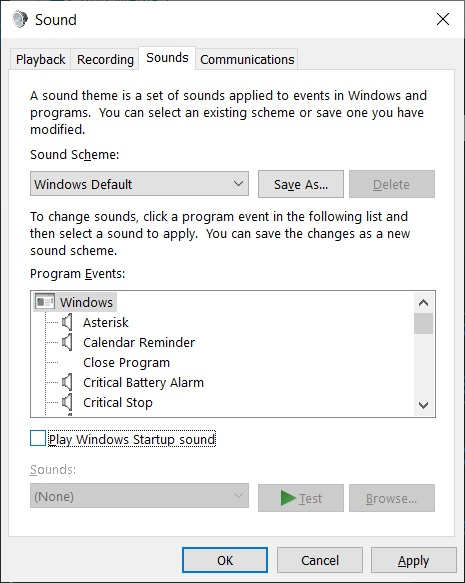Close the Sound dialog window
The image size is (465, 583).
pyautogui.click(x=443, y=19)
